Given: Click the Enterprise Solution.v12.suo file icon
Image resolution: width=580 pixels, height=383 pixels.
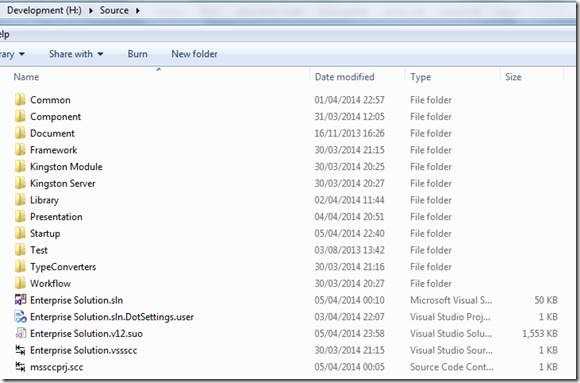Looking at the screenshot, I should (x=20, y=333).
